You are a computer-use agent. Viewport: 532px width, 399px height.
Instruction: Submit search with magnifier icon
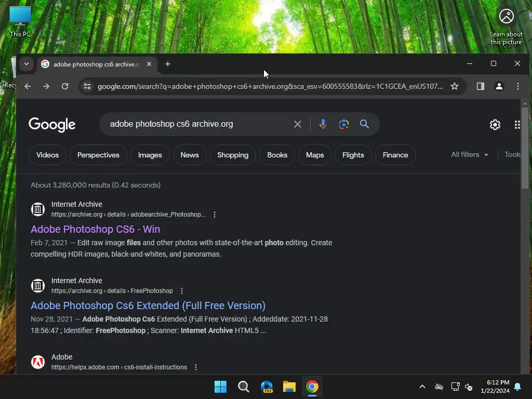364,124
